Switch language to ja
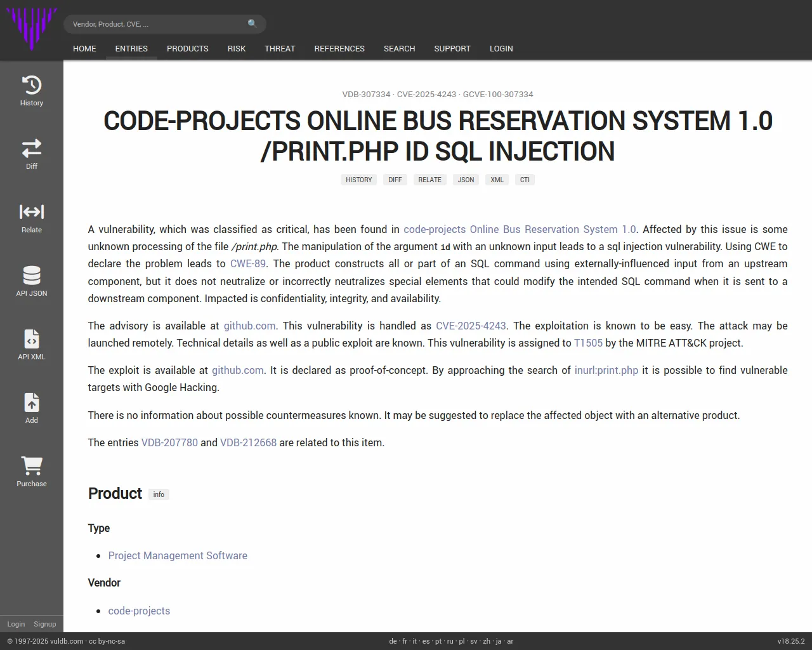 coord(499,641)
